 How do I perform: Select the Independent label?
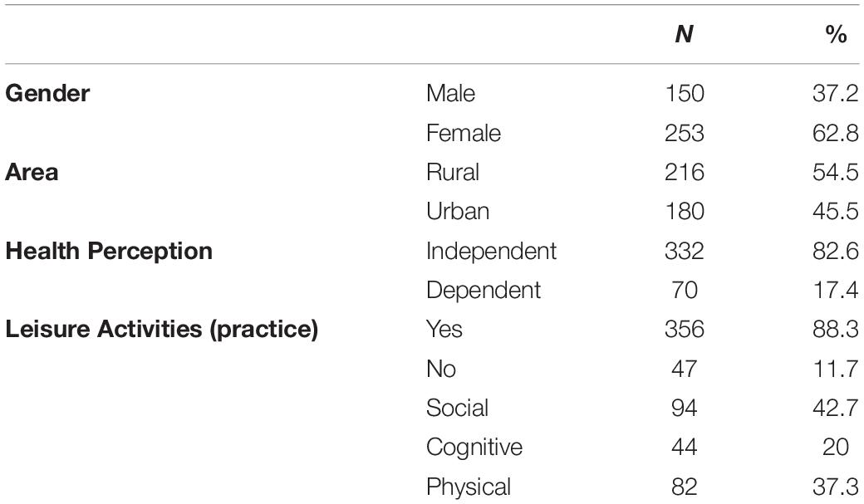(491, 252)
